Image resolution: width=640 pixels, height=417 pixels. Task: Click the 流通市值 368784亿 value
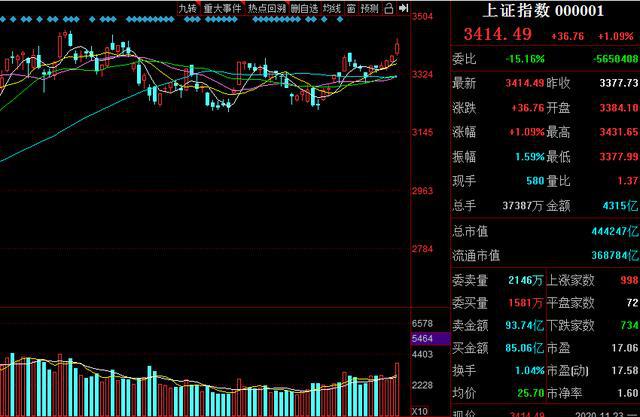[615, 256]
